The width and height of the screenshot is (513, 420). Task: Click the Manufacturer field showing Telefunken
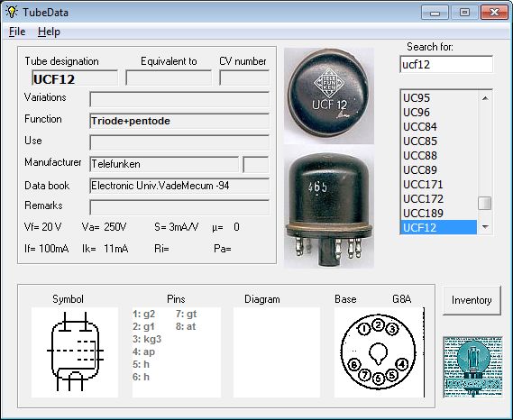(164, 164)
